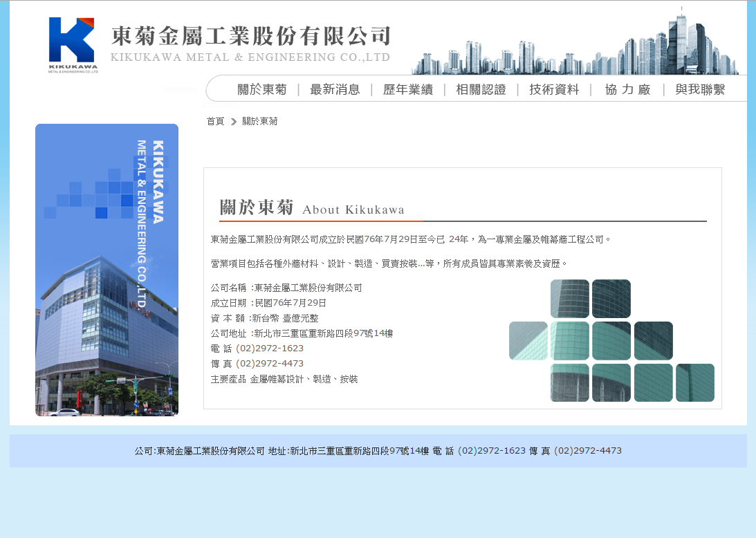Click the glass building mosaic image
Viewport: 756px width, 538px height.
[x=611, y=340]
